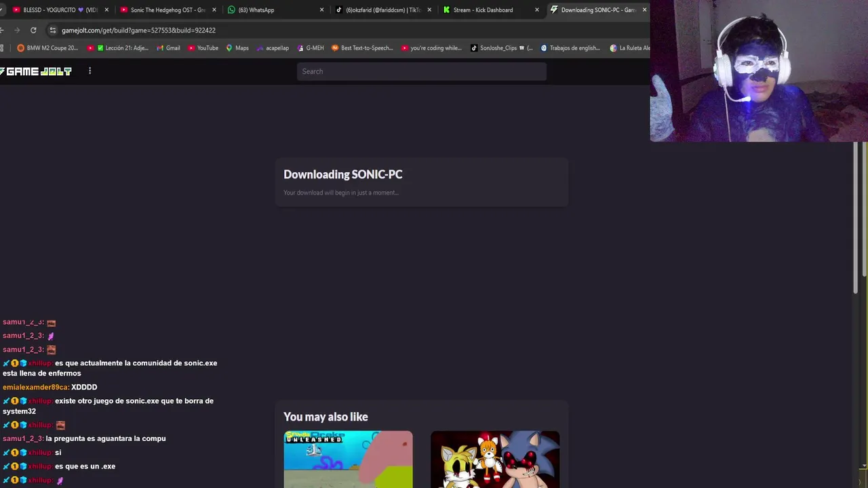Open the SonJoshe_Clips bookmark
The image size is (868, 488).
pyautogui.click(x=502, y=48)
